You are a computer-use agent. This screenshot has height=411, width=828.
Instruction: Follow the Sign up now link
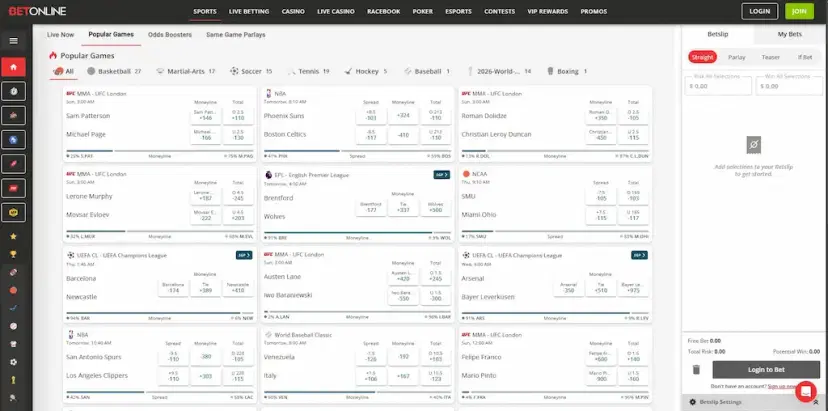(x=782, y=387)
